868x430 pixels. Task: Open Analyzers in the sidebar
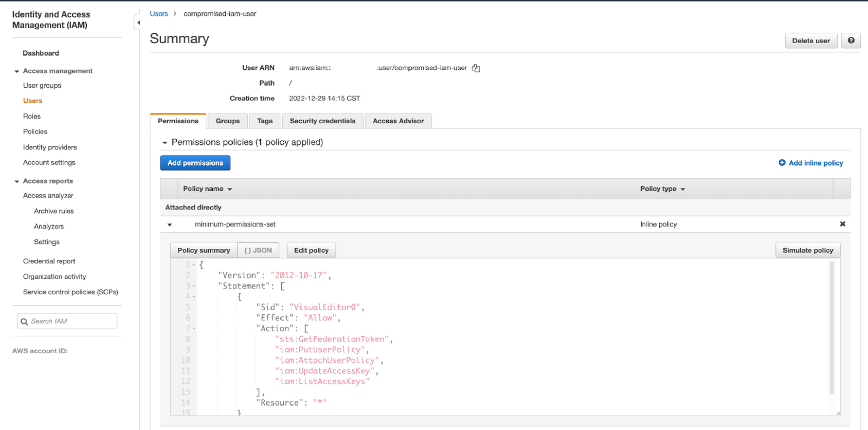click(49, 227)
